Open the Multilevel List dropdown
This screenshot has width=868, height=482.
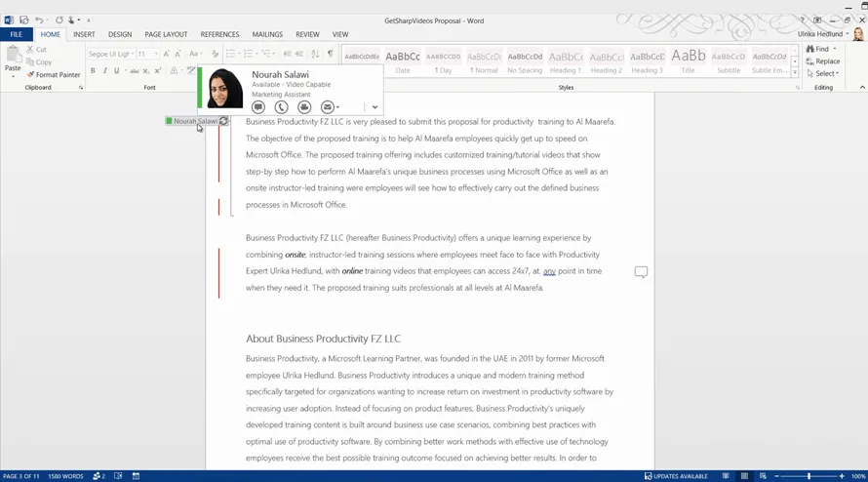[x=274, y=54]
